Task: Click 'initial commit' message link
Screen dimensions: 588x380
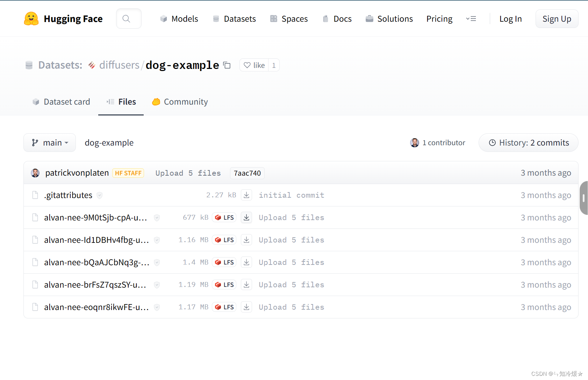Action: pyautogui.click(x=292, y=195)
